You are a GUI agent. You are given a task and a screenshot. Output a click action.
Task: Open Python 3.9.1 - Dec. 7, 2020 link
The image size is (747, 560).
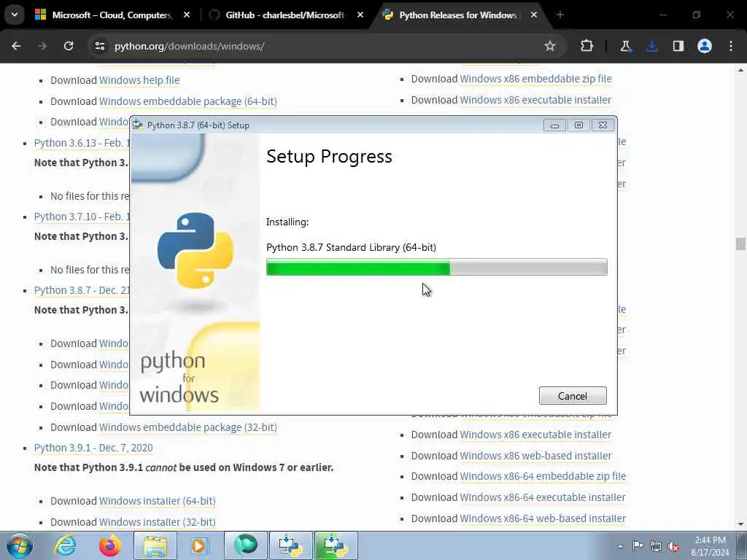(93, 448)
